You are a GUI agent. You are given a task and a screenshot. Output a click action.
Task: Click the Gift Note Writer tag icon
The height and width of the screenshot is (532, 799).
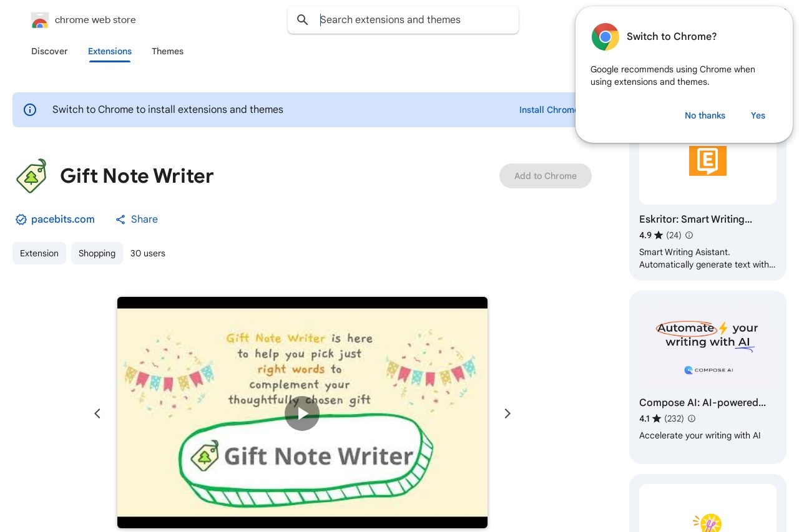point(31,176)
